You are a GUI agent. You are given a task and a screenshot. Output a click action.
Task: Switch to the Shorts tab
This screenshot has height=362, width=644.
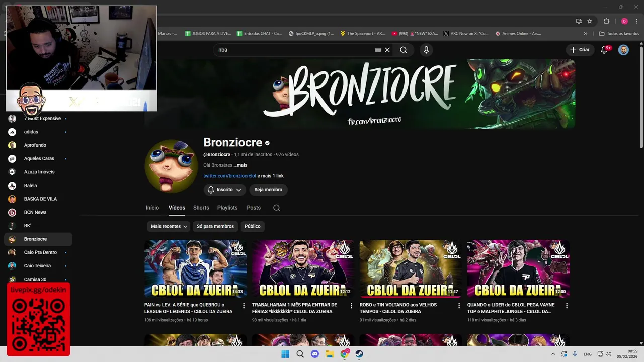tap(201, 208)
